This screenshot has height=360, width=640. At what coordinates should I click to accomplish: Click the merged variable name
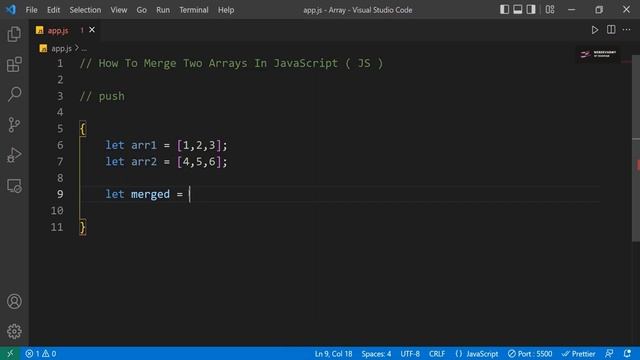[150, 194]
